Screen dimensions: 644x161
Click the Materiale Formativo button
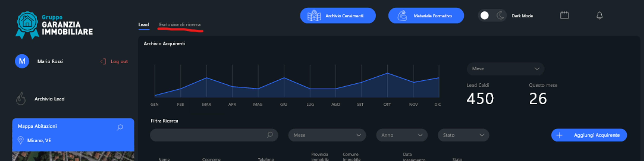(x=426, y=15)
